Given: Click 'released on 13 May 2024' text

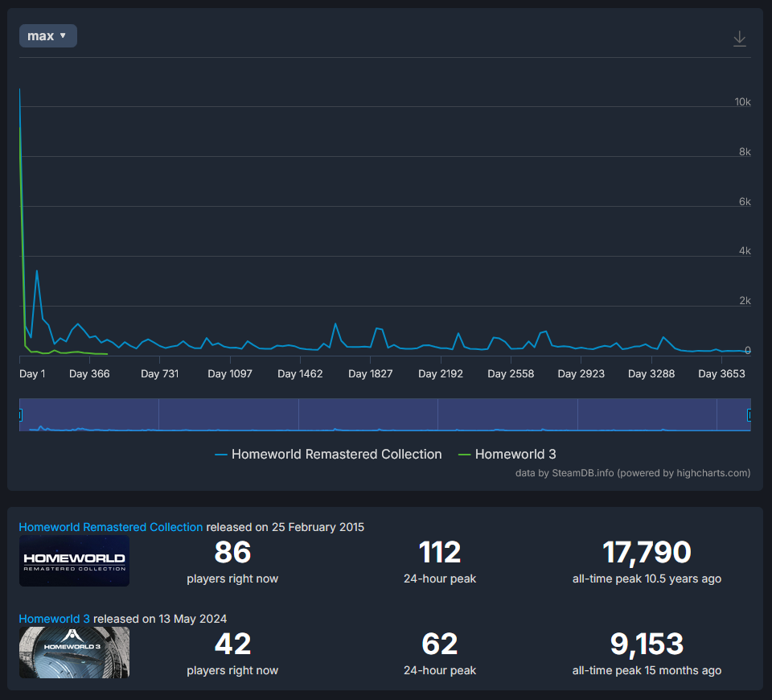Looking at the screenshot, I should [x=160, y=619].
